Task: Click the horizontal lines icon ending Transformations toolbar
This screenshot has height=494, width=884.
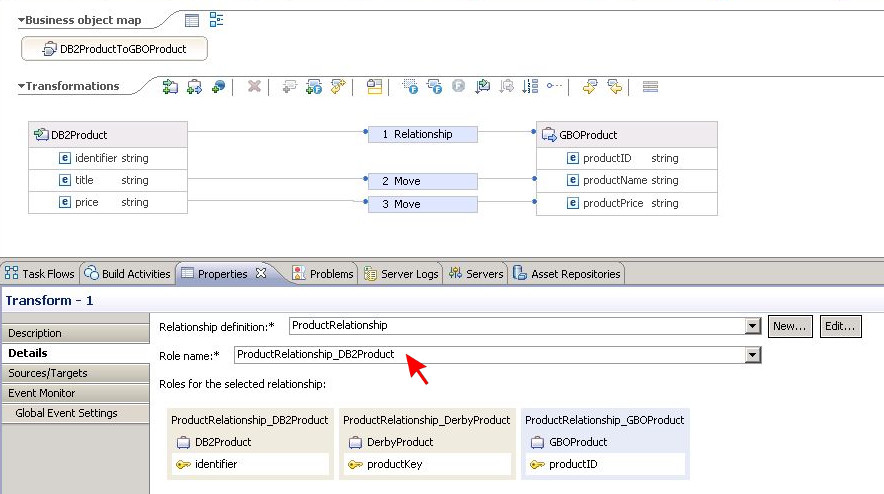Action: [650, 87]
